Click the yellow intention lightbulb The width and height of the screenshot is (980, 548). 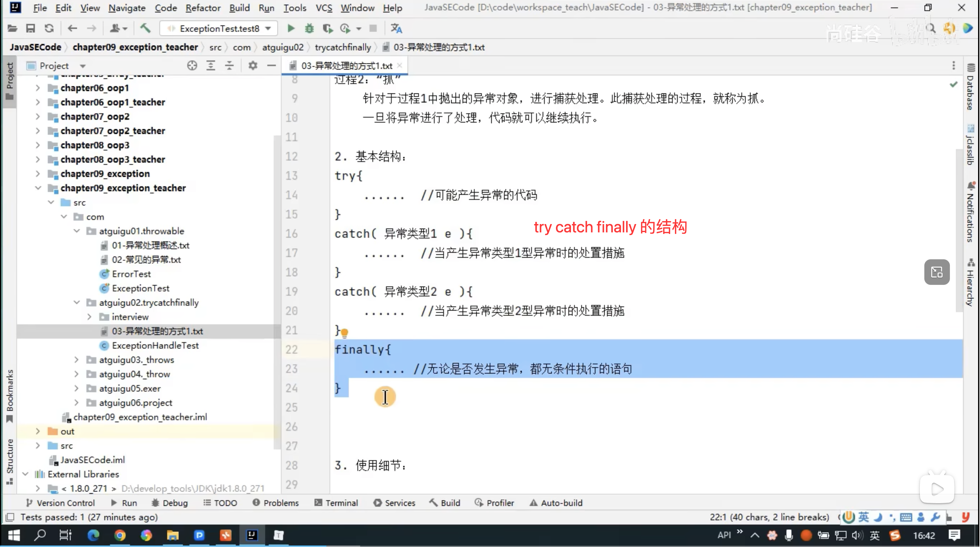(x=344, y=333)
